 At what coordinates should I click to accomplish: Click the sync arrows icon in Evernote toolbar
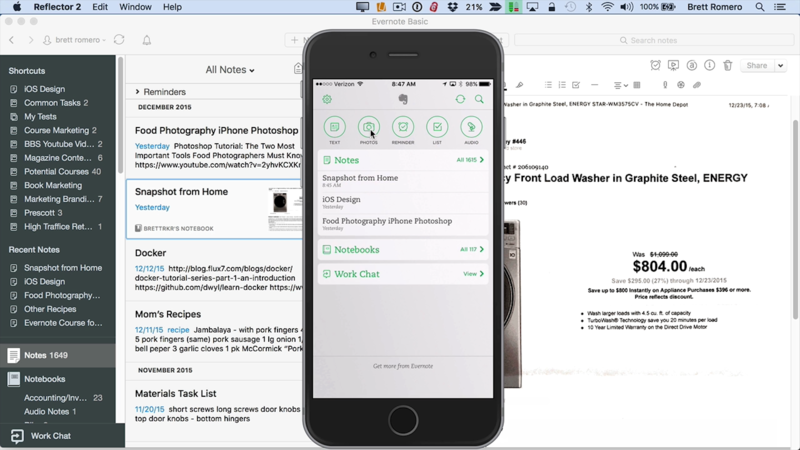coord(119,40)
